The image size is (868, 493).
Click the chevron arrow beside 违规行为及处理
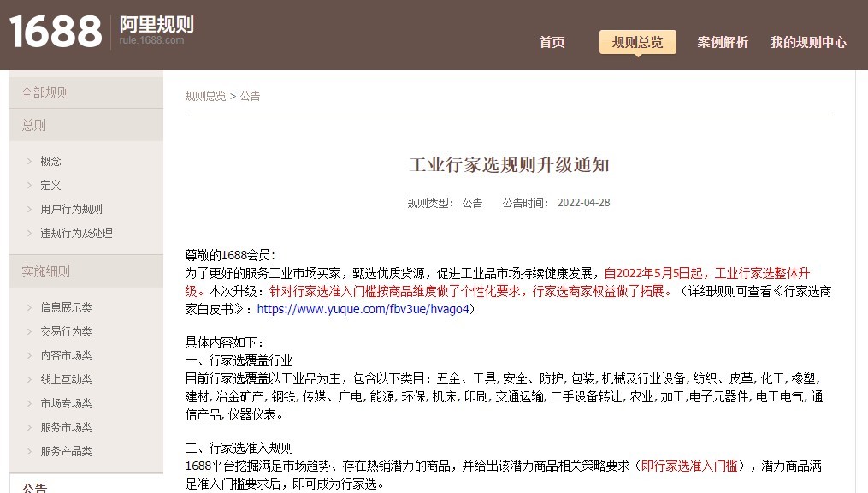(29, 233)
